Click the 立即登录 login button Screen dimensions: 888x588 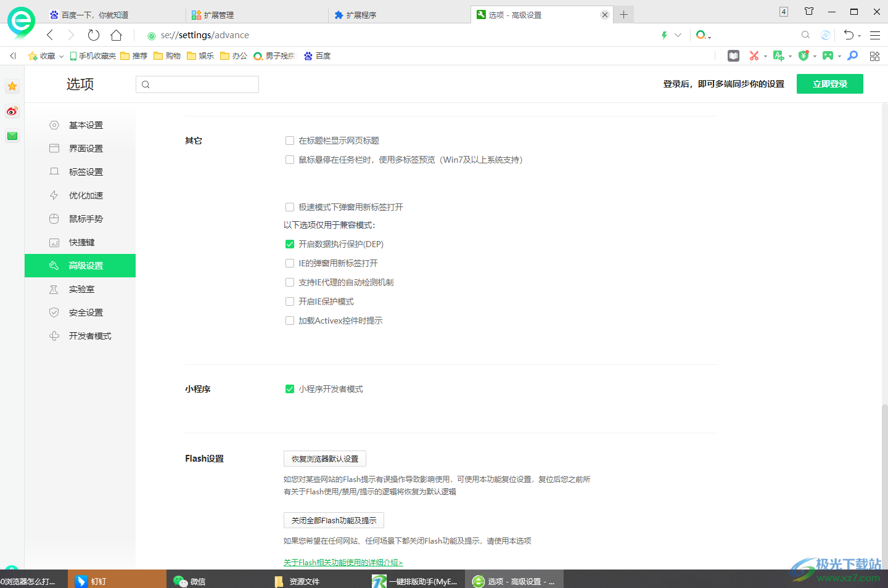[830, 84]
